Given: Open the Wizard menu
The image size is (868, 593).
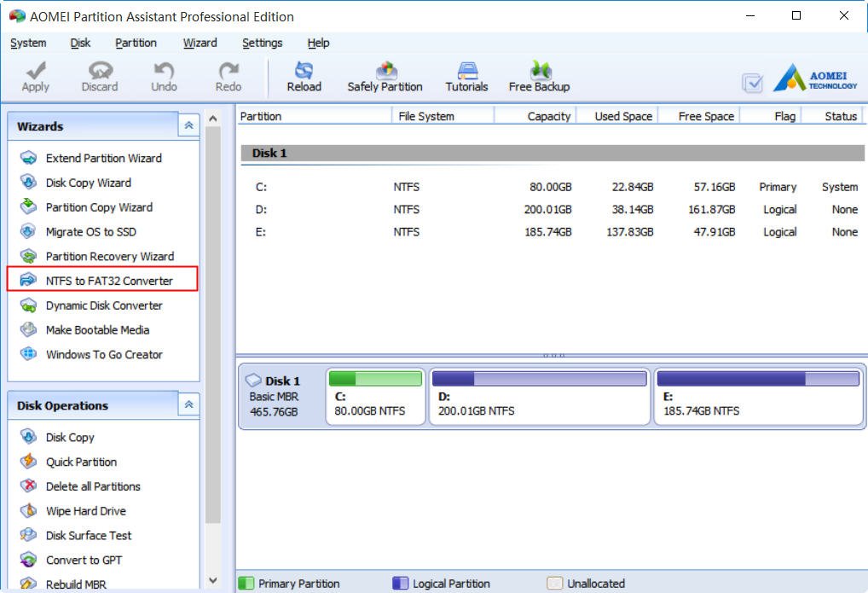Looking at the screenshot, I should (x=200, y=43).
